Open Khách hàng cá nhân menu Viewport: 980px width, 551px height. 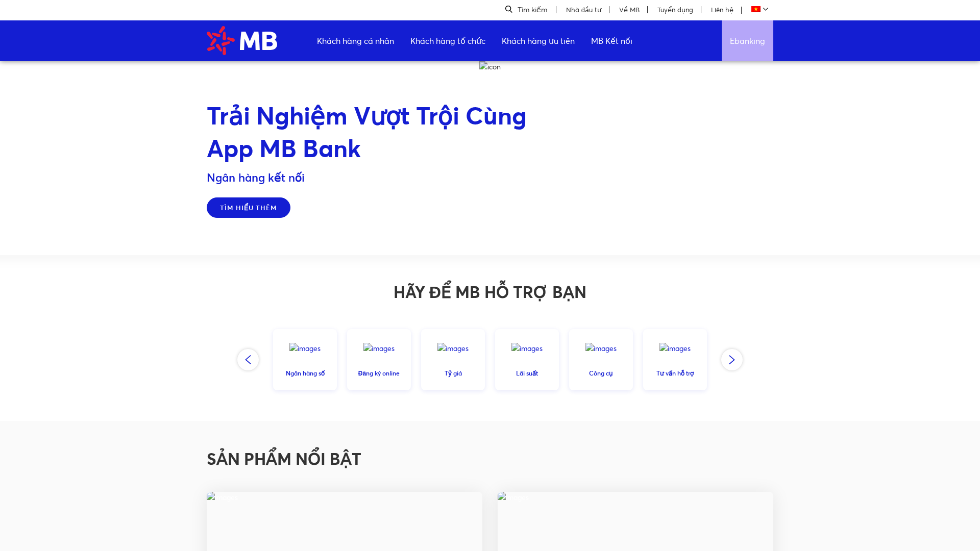click(355, 41)
